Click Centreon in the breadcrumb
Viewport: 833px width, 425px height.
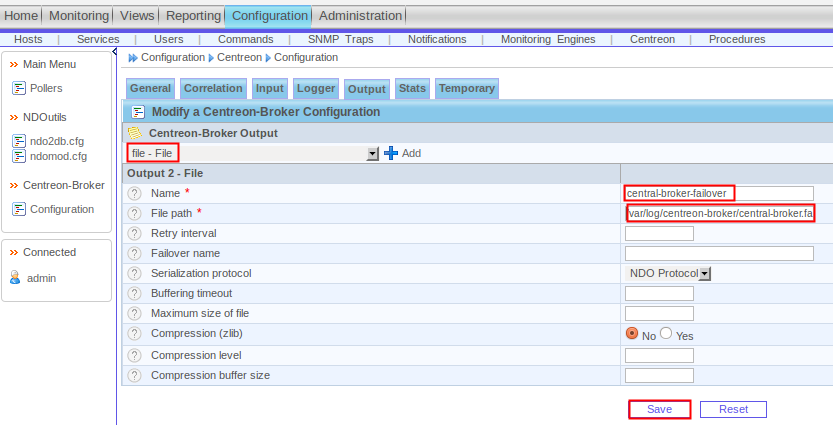pyautogui.click(x=239, y=57)
